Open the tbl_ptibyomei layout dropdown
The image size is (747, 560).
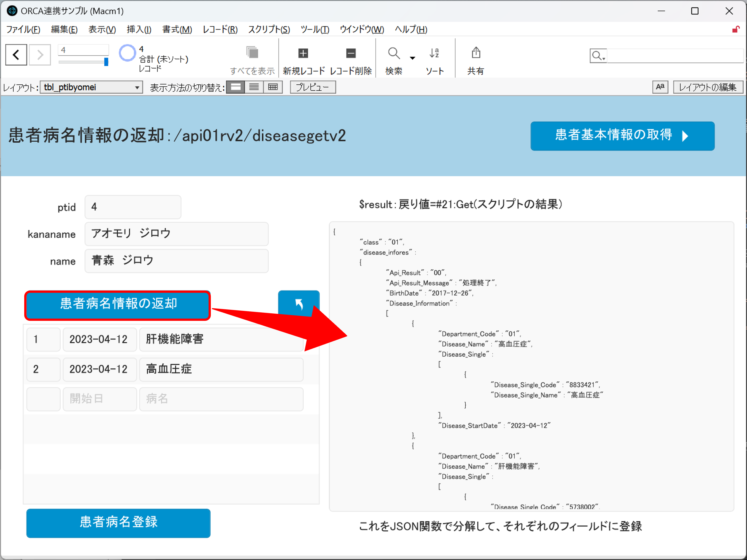91,88
